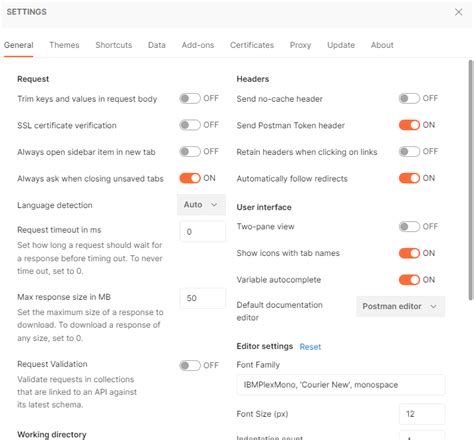Turn off Always ask when closing unsaved tabs
This screenshot has height=440, width=474.
pos(190,178)
